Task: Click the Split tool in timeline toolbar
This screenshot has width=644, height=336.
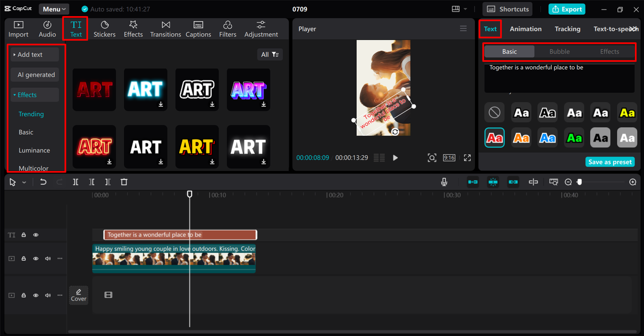Action: (x=75, y=182)
